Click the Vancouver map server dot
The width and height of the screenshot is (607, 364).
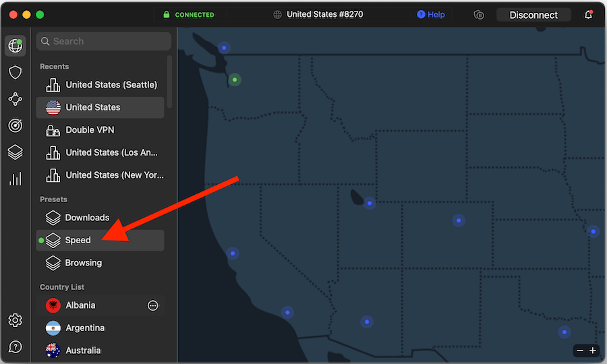(x=224, y=48)
